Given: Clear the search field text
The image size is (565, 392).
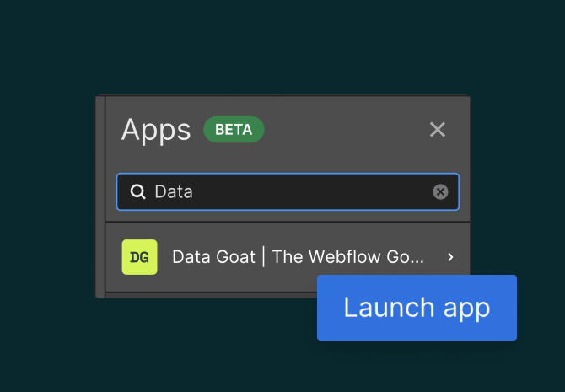Looking at the screenshot, I should [440, 191].
